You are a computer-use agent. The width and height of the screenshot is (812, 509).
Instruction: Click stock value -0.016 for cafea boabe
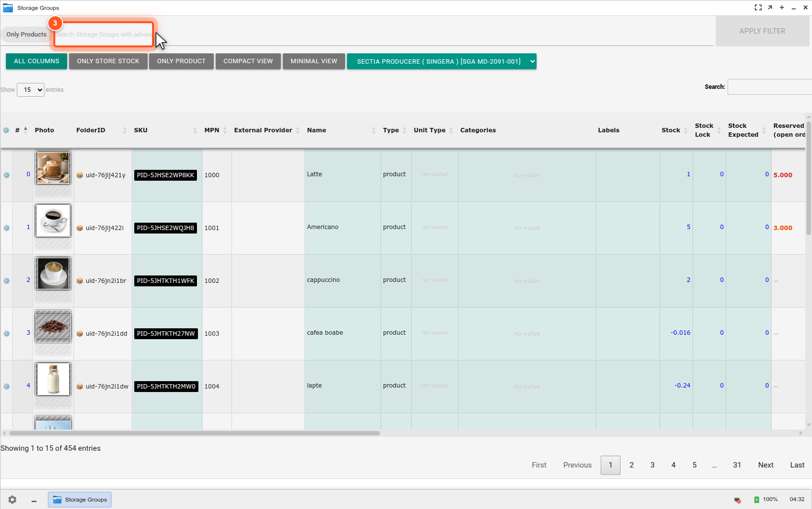tap(680, 333)
